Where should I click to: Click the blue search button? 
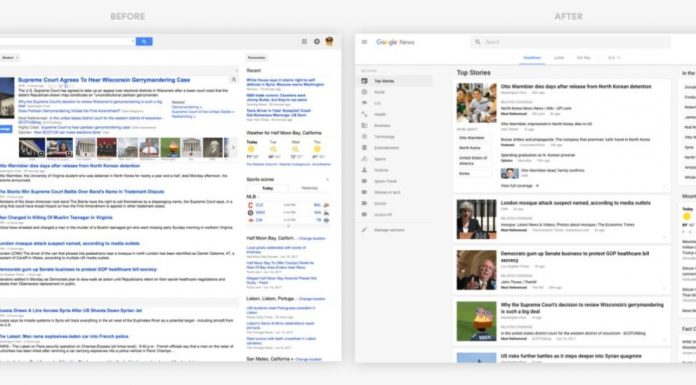[144, 41]
